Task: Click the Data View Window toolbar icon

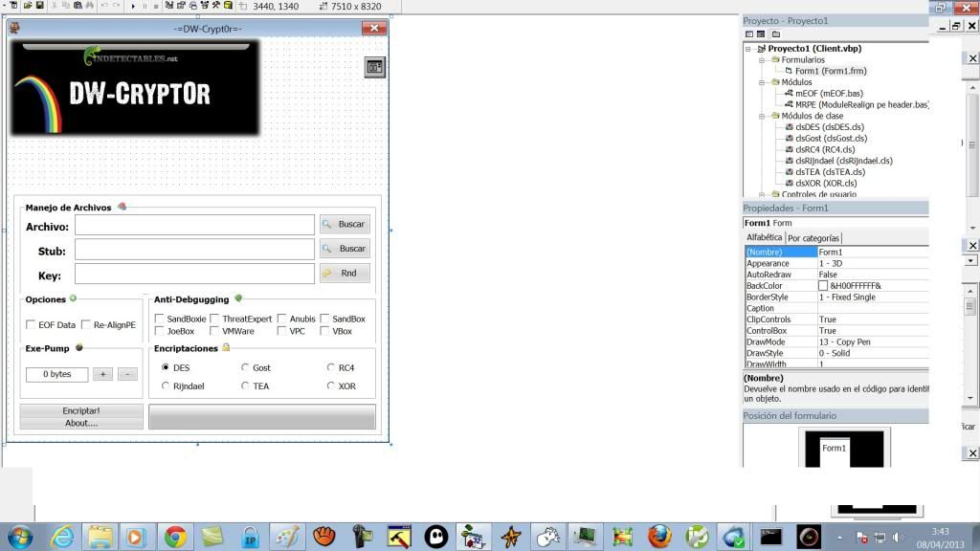Action: pyautogui.click(x=228, y=6)
